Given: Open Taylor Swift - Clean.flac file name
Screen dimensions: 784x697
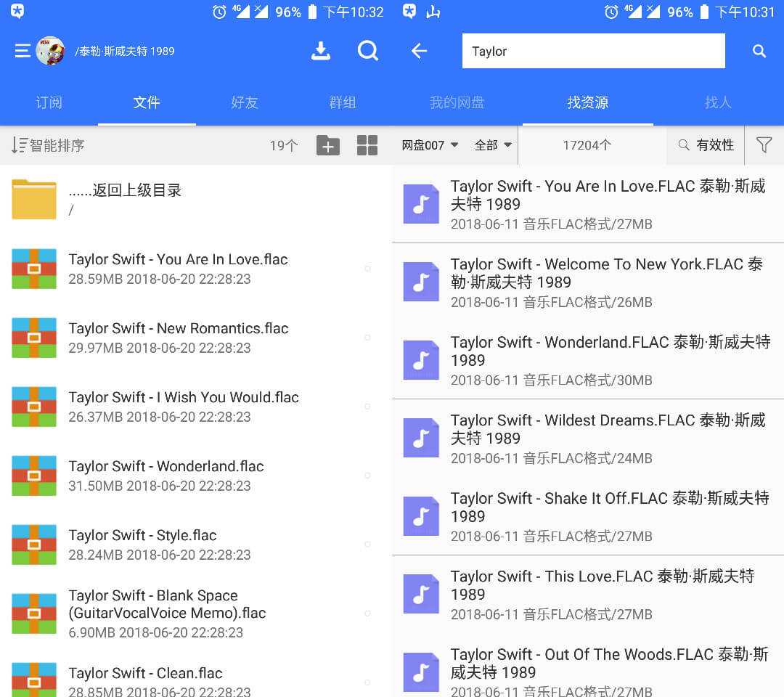Looking at the screenshot, I should tap(145, 674).
